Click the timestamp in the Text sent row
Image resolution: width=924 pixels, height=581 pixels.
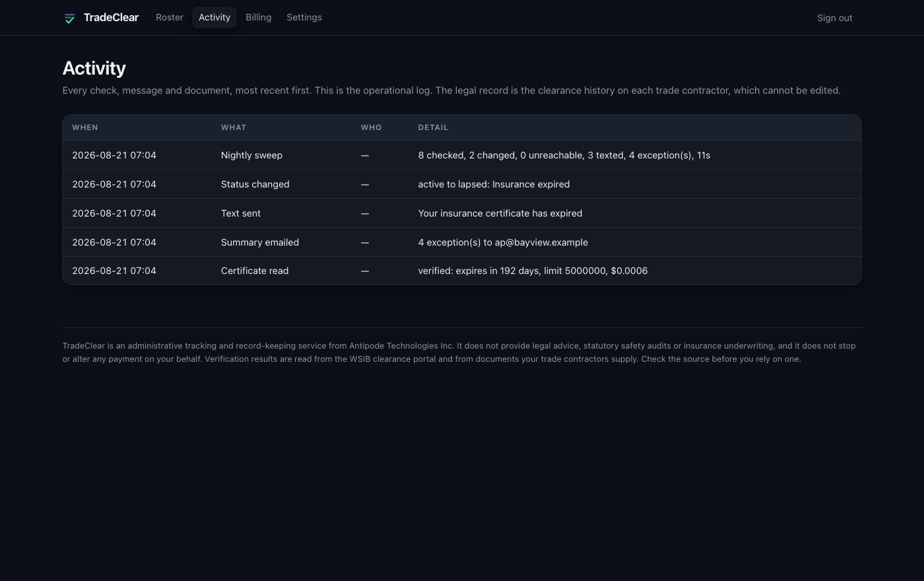[x=114, y=213]
